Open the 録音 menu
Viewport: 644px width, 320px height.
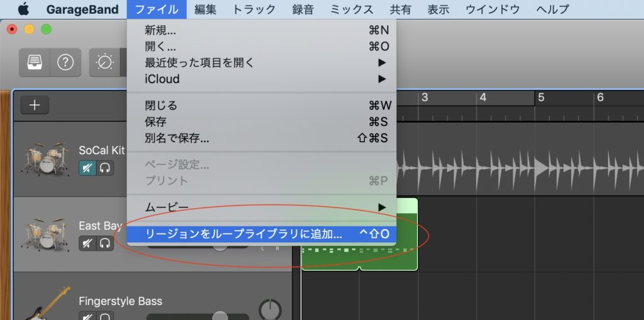tap(303, 9)
